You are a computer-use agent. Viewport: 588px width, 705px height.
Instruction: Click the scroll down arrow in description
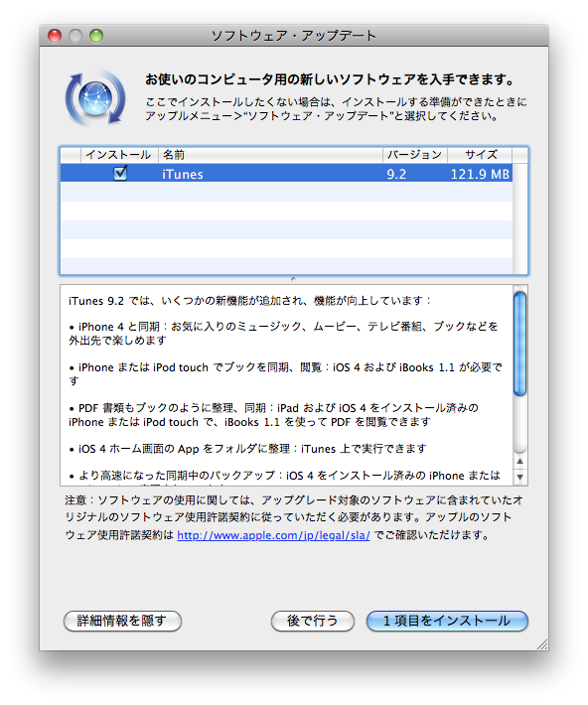(x=520, y=477)
